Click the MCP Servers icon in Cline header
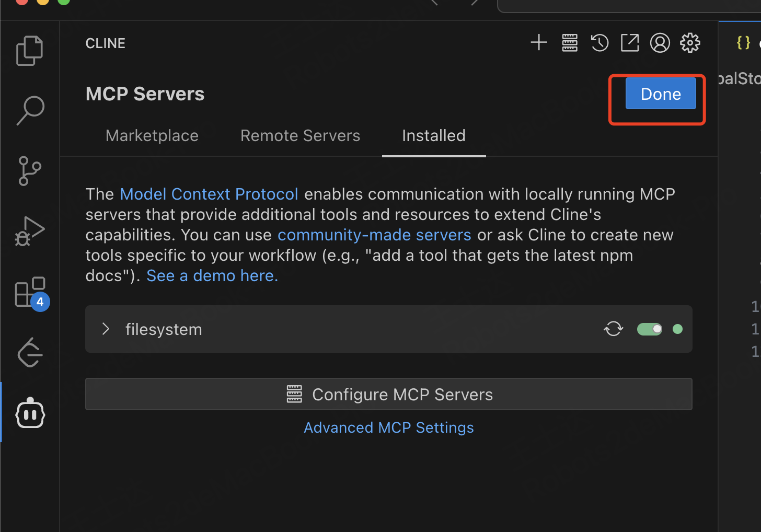The height and width of the screenshot is (532, 761). [x=570, y=43]
